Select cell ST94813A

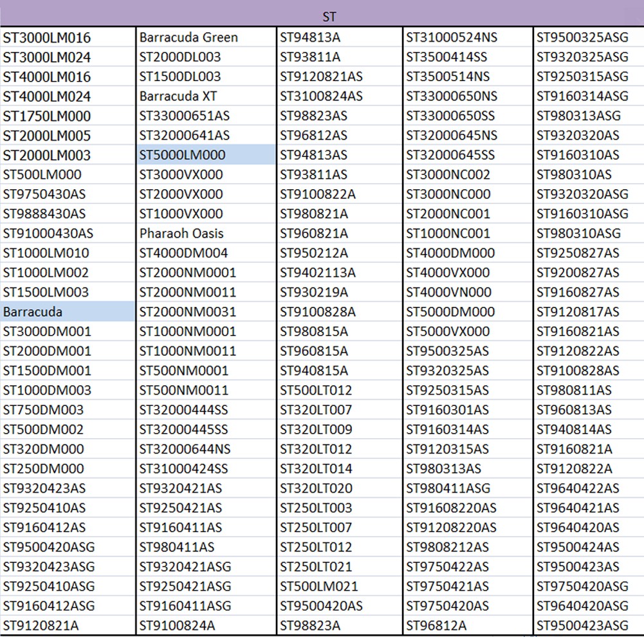point(340,37)
